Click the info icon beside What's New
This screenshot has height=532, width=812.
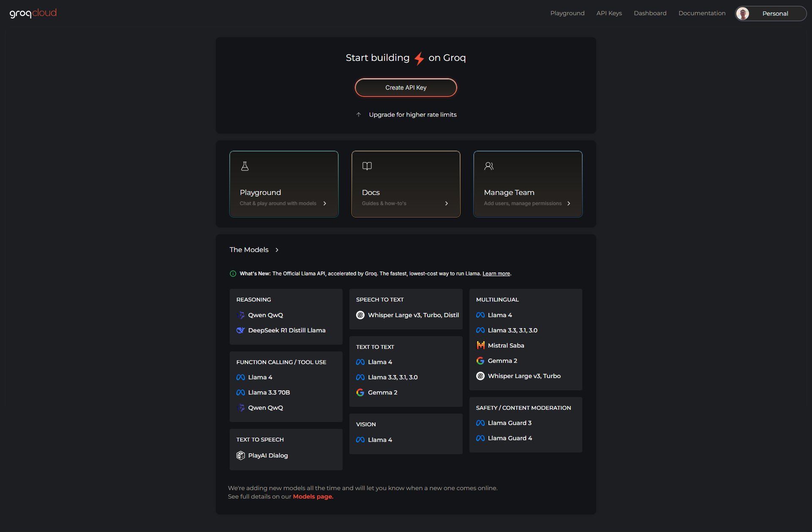click(233, 274)
